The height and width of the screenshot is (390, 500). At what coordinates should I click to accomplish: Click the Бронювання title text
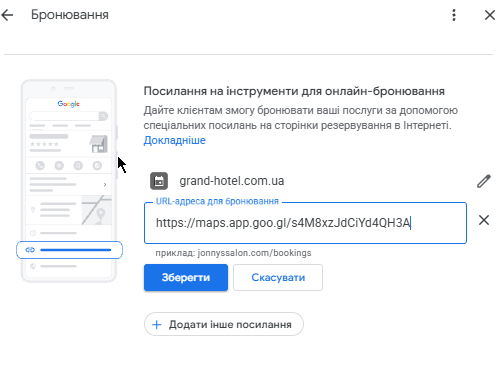point(70,15)
